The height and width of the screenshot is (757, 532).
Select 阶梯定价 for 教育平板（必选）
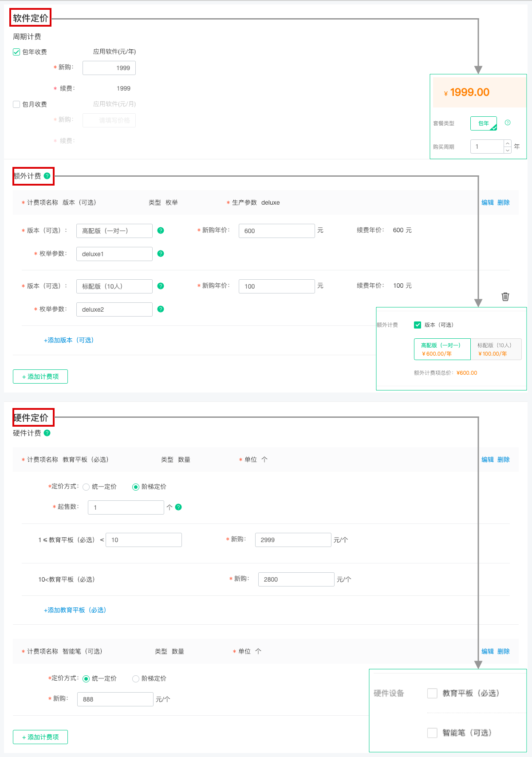136,487
